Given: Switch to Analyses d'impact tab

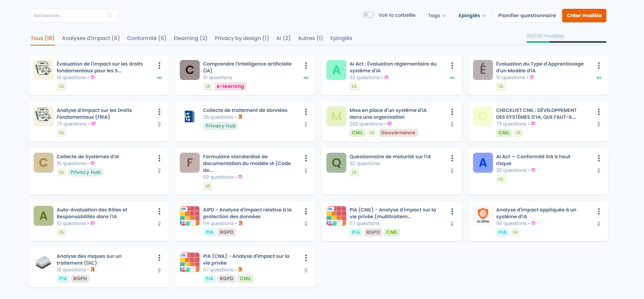Looking at the screenshot, I should 91,38.
